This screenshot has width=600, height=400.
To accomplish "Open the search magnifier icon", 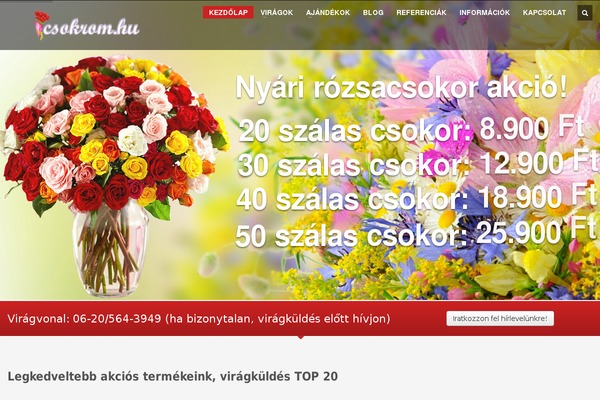I will coord(585,13).
